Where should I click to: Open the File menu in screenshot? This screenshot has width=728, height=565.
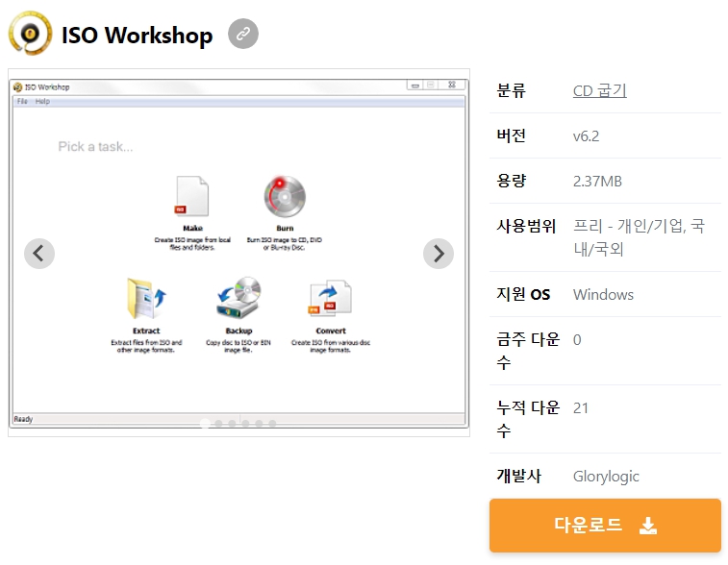[22, 101]
